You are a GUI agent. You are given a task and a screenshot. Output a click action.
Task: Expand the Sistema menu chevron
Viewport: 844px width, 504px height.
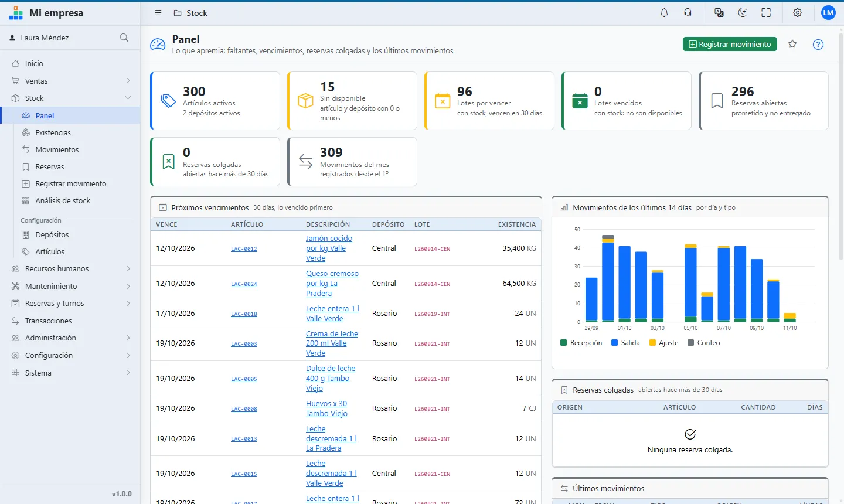click(x=128, y=373)
